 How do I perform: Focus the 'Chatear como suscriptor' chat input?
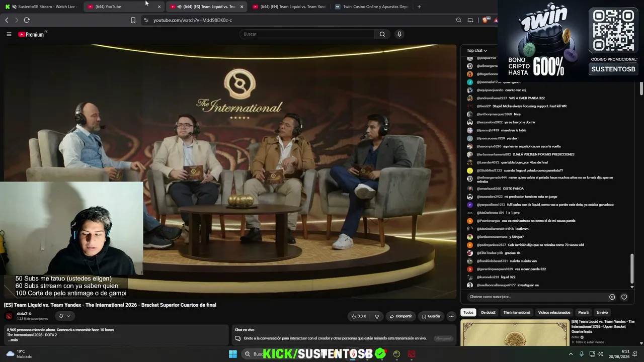535,297
